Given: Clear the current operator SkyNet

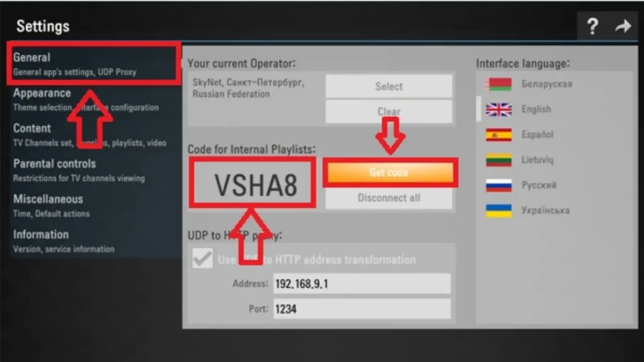Looking at the screenshot, I should pyautogui.click(x=388, y=111).
